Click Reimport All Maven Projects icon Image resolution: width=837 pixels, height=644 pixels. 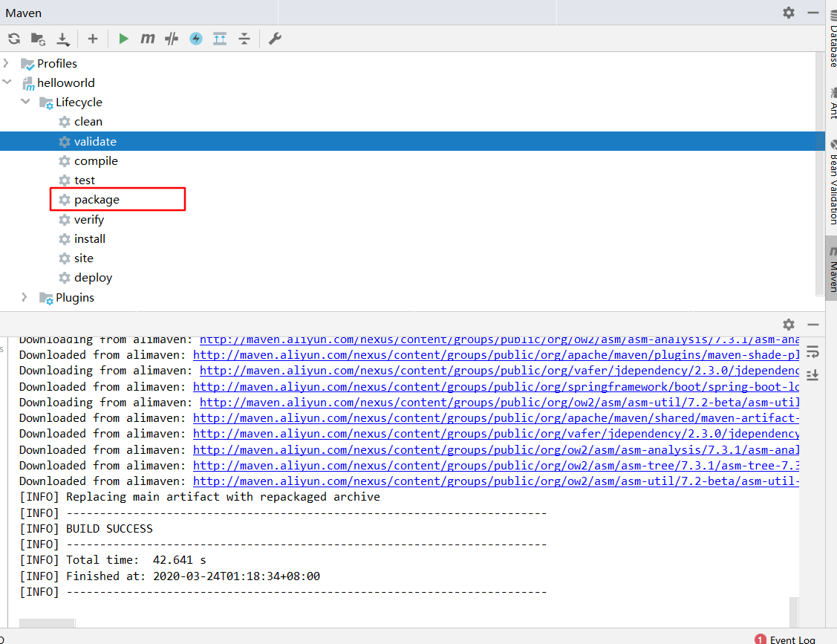click(14, 39)
